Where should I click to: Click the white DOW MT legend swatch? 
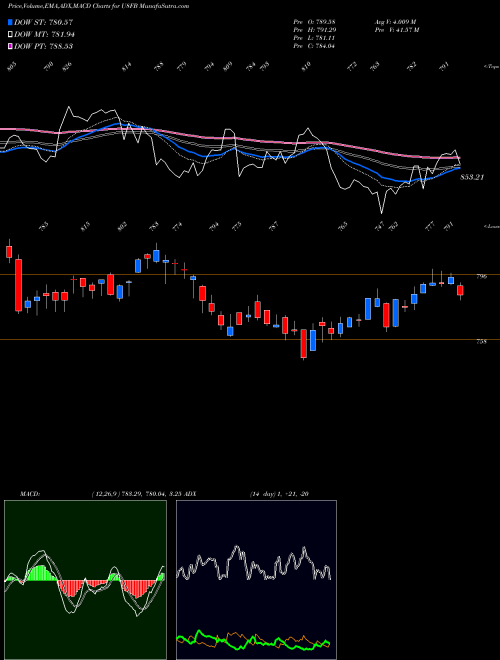click(x=11, y=34)
